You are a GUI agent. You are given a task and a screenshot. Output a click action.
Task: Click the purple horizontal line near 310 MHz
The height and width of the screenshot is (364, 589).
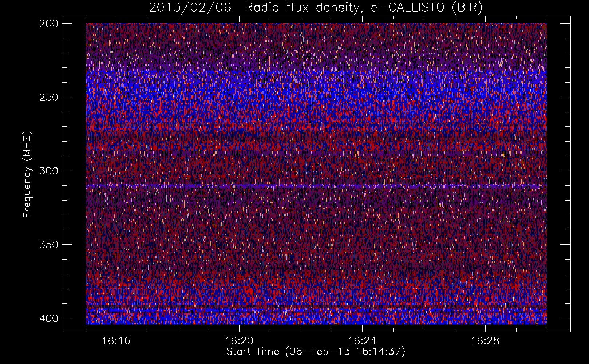[x=316, y=186]
